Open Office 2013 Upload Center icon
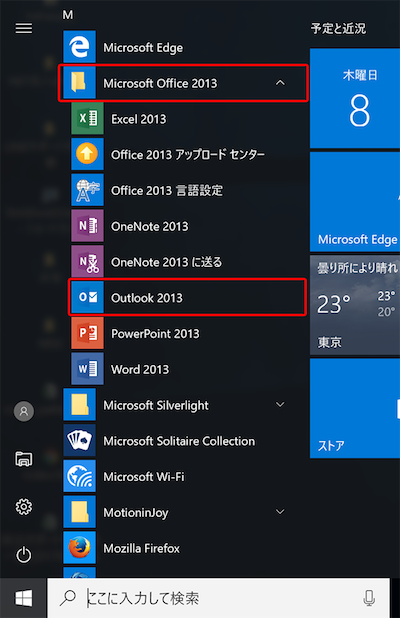 click(x=87, y=154)
